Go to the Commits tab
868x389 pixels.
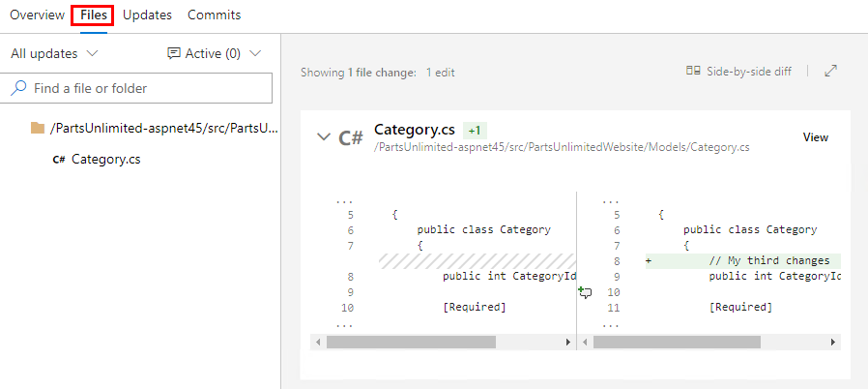pos(215,15)
